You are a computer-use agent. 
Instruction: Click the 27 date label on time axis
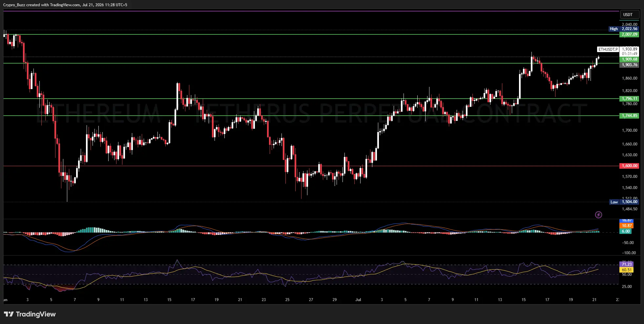coord(311,300)
